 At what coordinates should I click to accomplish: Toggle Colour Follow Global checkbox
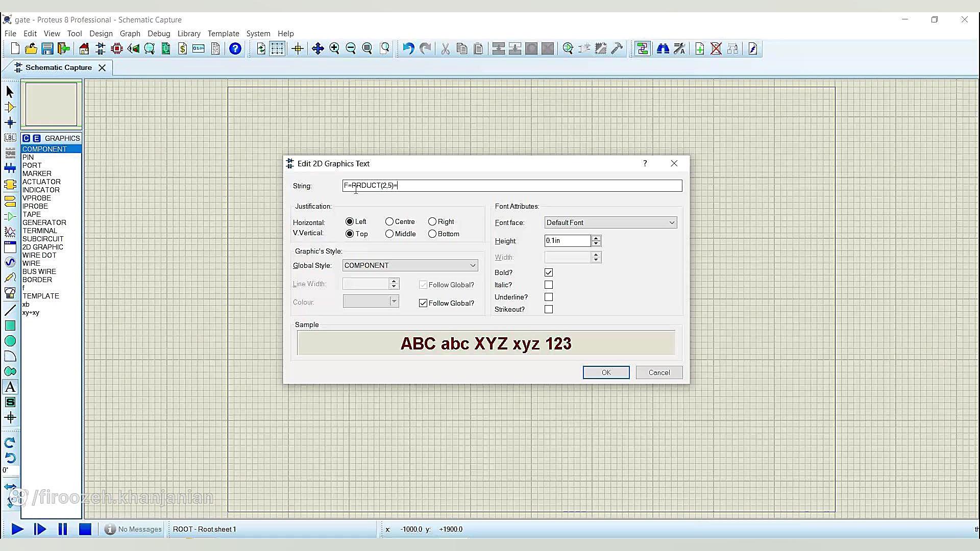tap(423, 303)
